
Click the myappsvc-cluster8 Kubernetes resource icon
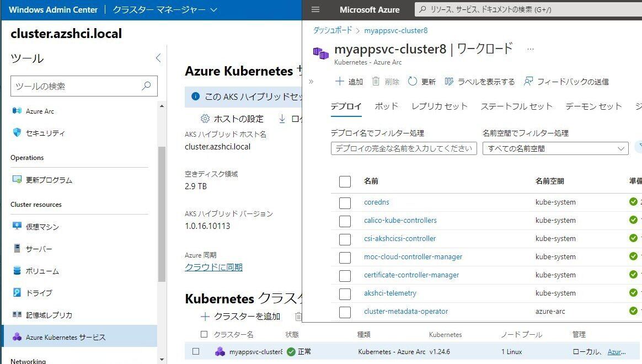[x=320, y=53]
